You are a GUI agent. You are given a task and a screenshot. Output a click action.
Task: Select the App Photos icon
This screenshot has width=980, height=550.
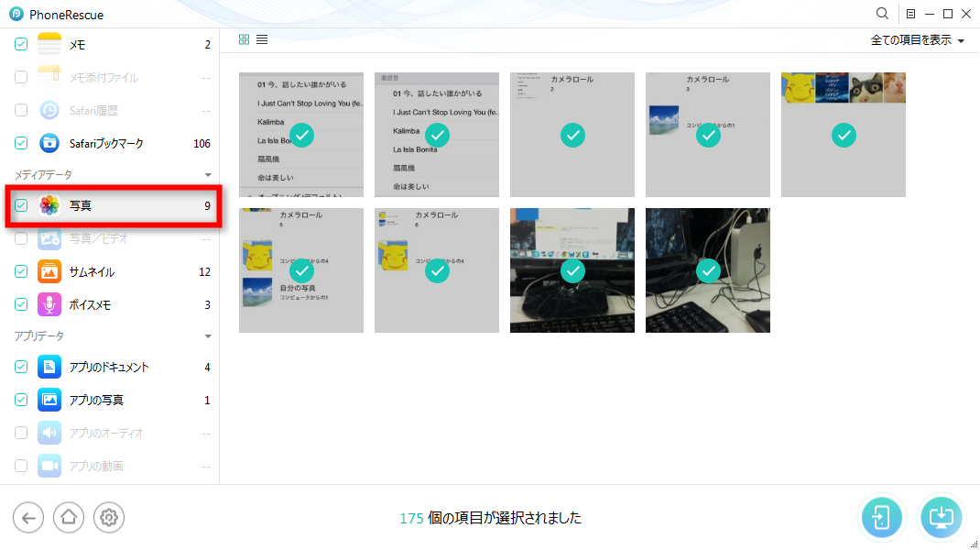(x=49, y=400)
